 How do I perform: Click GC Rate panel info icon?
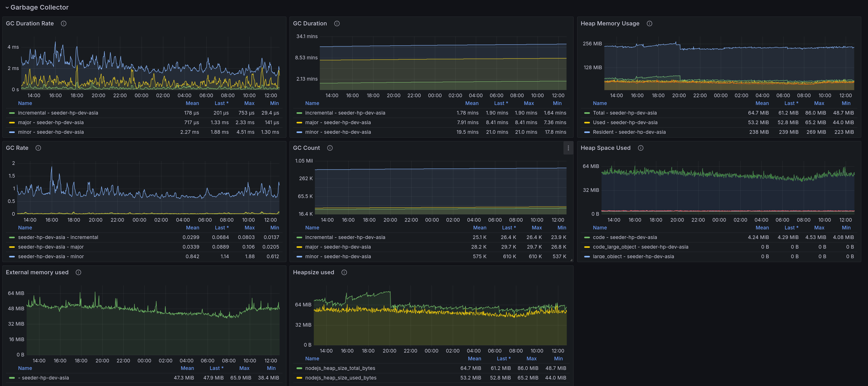pos(38,148)
